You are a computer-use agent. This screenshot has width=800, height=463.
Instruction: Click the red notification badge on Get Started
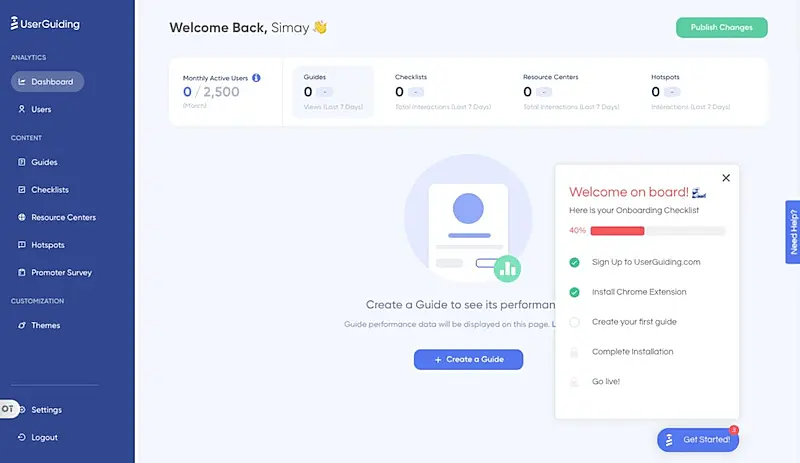(x=734, y=430)
